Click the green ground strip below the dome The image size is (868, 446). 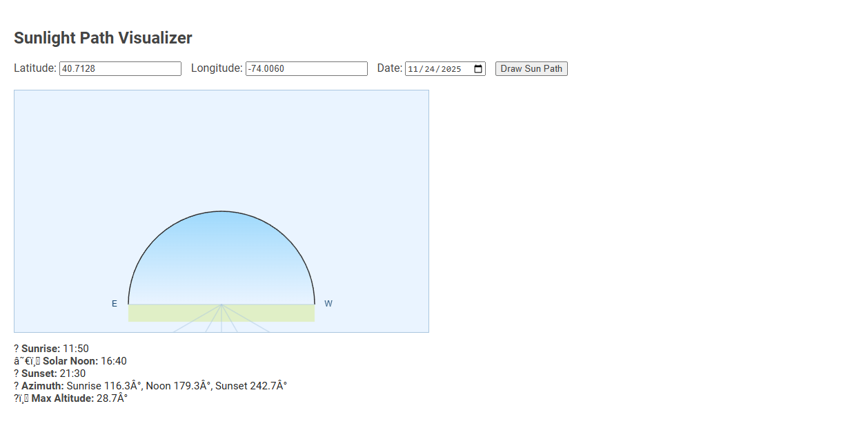[221, 312]
